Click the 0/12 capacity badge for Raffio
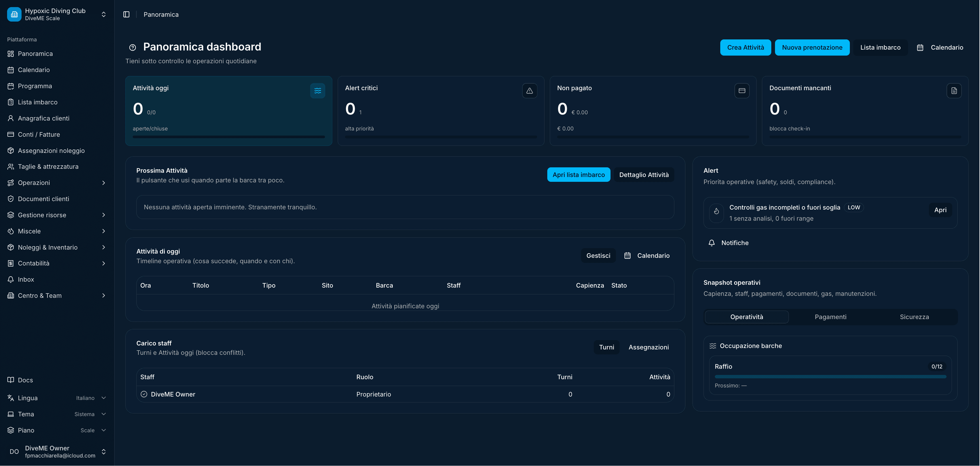980x466 pixels. [937, 367]
